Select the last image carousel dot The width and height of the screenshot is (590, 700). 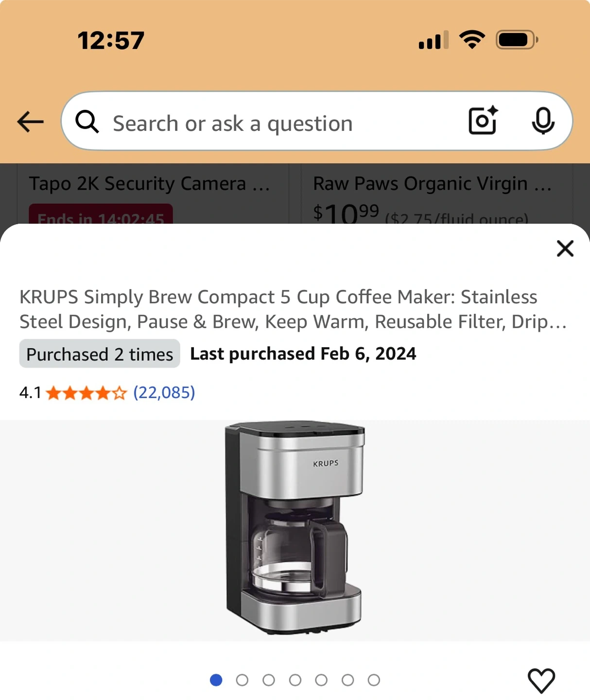pyautogui.click(x=374, y=680)
